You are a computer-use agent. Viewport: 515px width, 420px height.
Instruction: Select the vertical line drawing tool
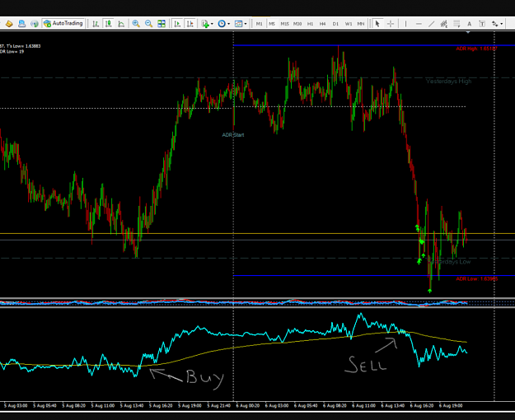pyautogui.click(x=405, y=24)
